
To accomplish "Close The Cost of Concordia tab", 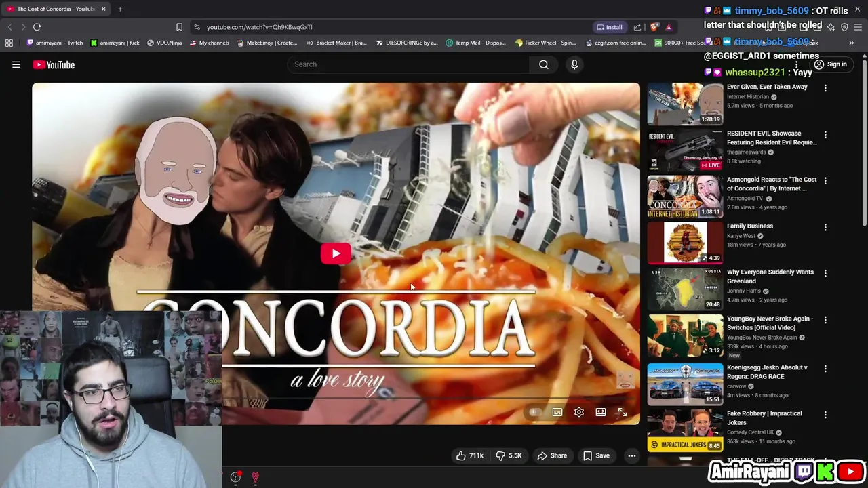I will point(103,9).
